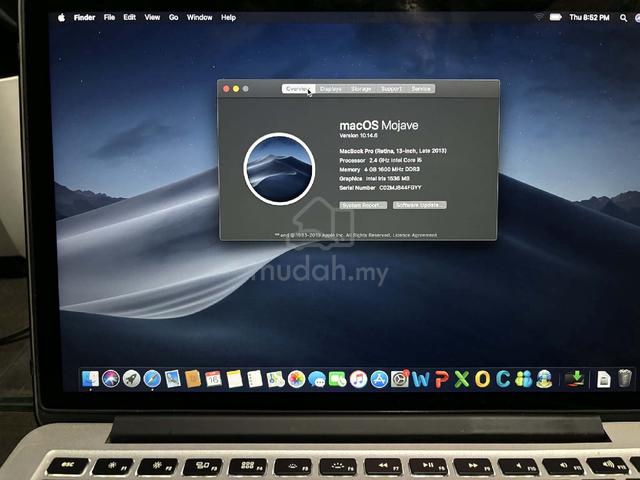640x480 pixels.
Task: Open Reminders list icon in Dock
Action: (x=255, y=379)
